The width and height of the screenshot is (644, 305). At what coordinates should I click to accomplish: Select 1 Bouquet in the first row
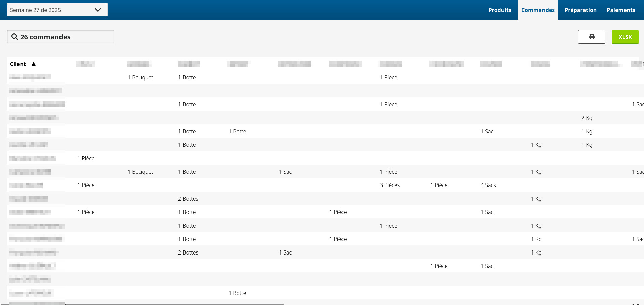click(x=140, y=77)
